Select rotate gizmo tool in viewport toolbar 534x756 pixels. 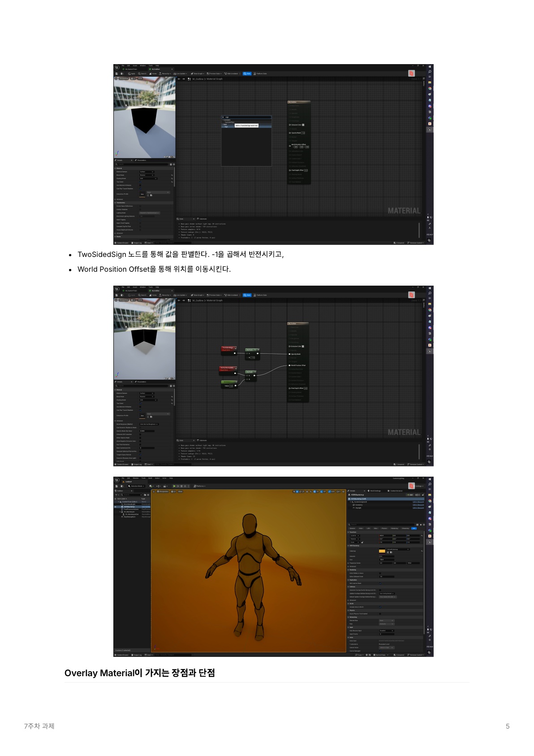click(300, 491)
